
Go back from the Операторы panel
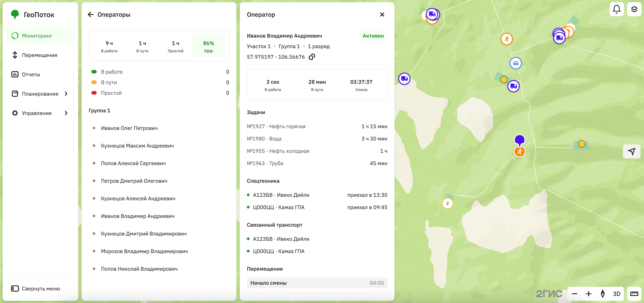point(91,14)
